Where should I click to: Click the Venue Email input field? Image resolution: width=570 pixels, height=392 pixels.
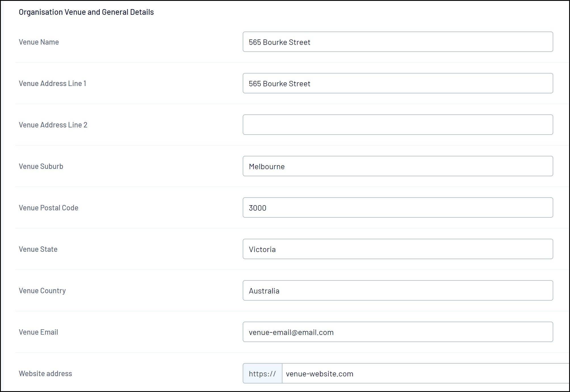coord(397,332)
